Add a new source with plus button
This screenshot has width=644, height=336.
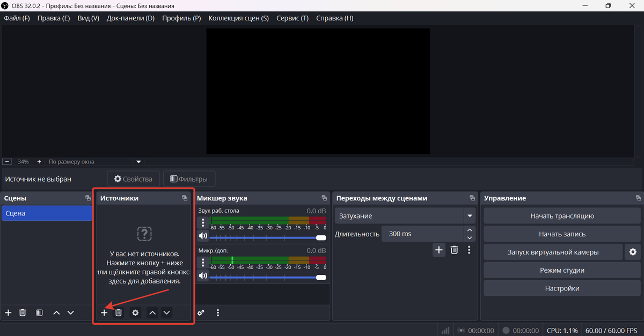104,313
